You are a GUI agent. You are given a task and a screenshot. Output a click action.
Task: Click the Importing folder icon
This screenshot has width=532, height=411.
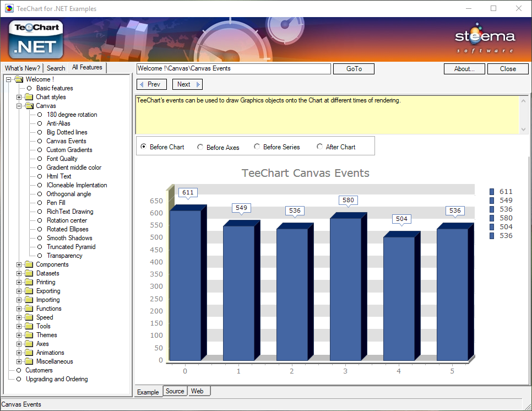pyautogui.click(x=29, y=300)
